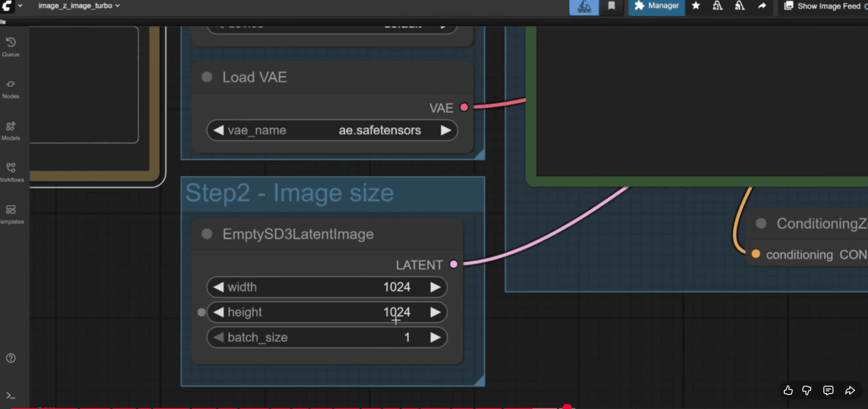This screenshot has height=409, width=868.
Task: Open the Queue sidebar panel
Action: [x=11, y=47]
